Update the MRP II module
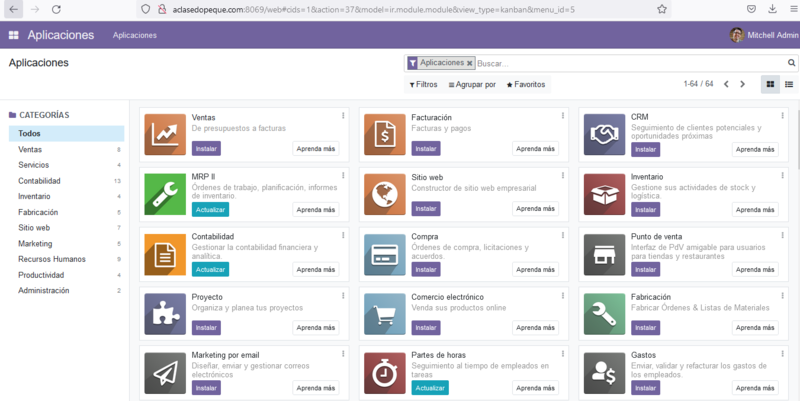This screenshot has height=401, width=800. point(210,210)
